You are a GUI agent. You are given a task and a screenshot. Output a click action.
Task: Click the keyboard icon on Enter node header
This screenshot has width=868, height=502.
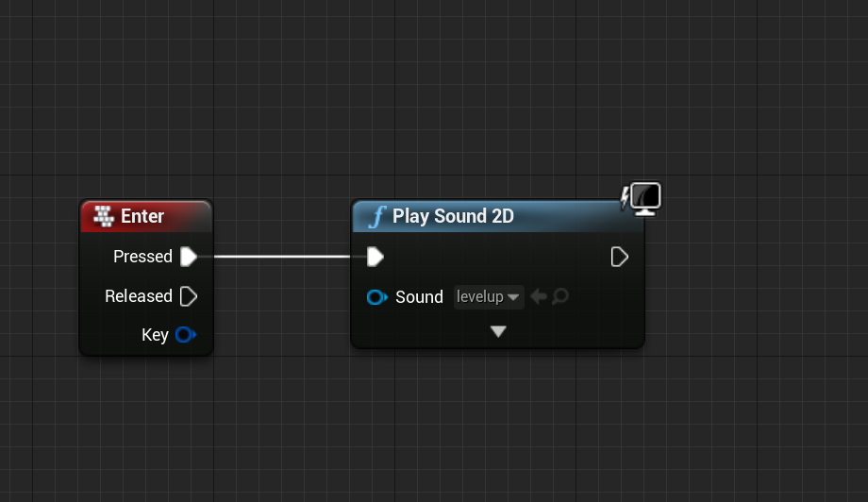[x=104, y=216]
